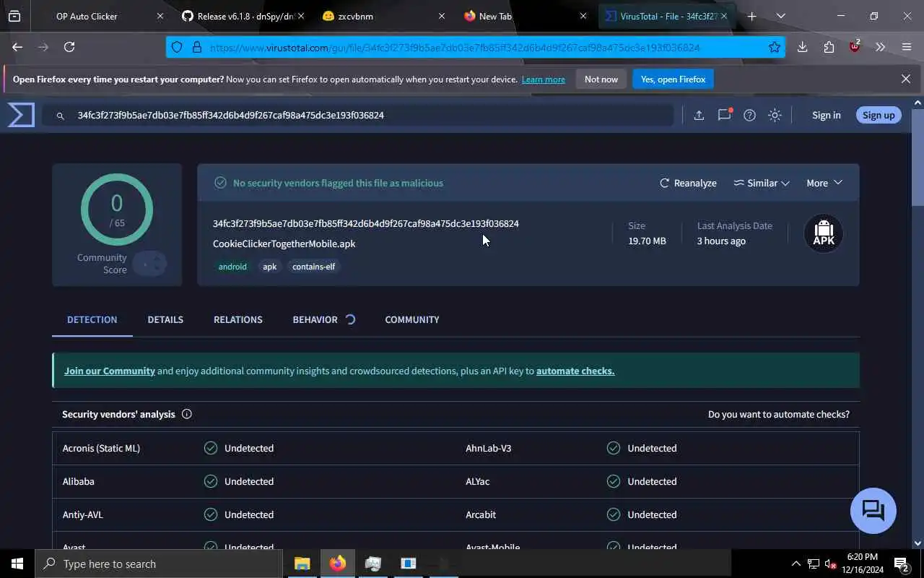
Task: Open the list all tabs chevron
Action: 780,16
